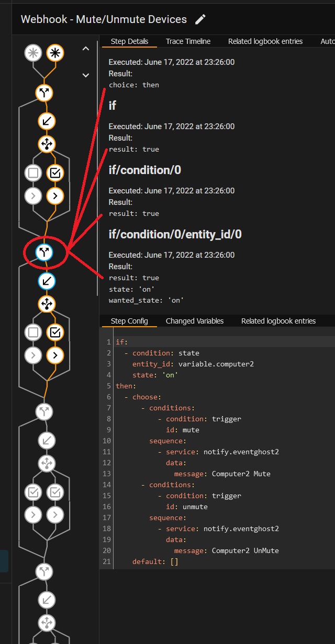Viewport: 335px width, 644px height.
Task: Click the topmost orange four-way arrows node
Action: [47, 144]
